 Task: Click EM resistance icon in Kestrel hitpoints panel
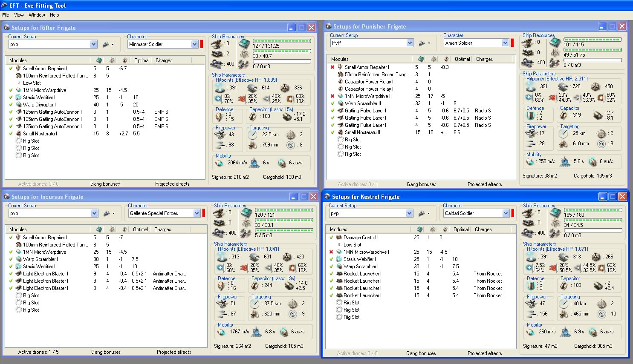[531, 267]
